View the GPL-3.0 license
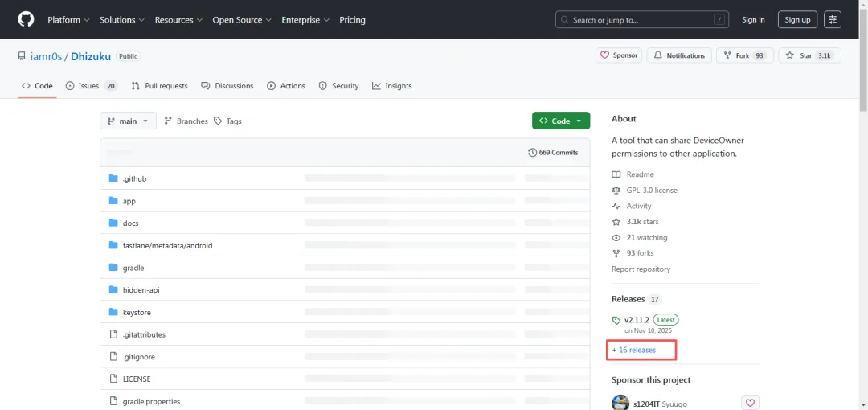868x410 pixels. [x=645, y=190]
